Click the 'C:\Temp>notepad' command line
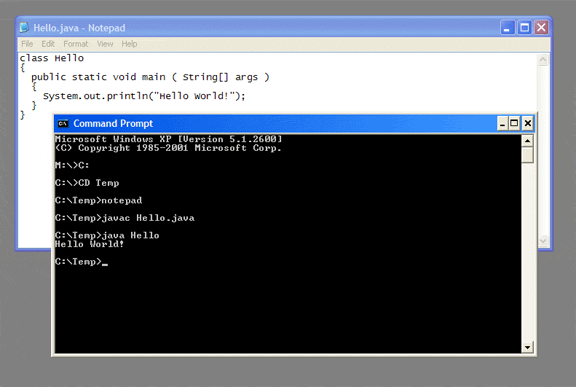576x387 pixels. tap(98, 200)
